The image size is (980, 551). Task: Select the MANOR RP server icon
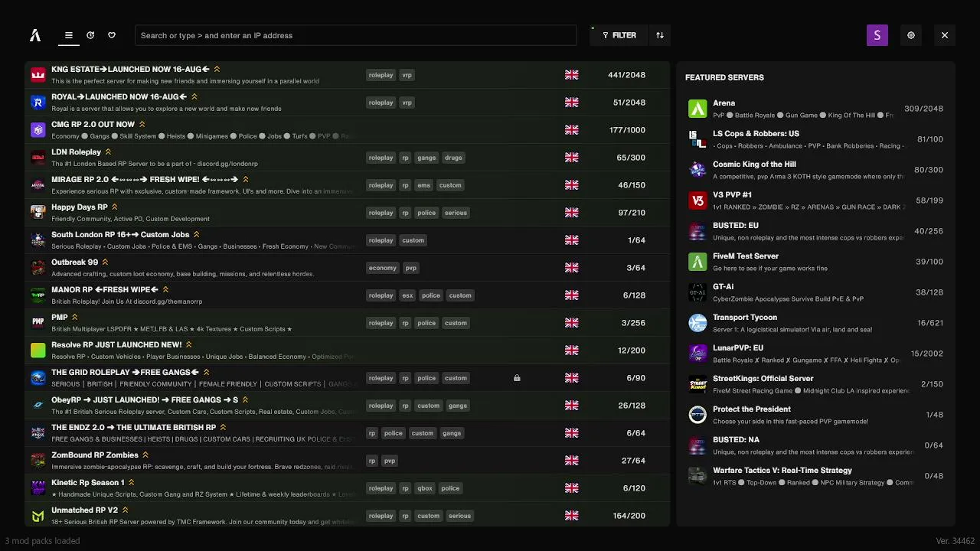(38, 295)
